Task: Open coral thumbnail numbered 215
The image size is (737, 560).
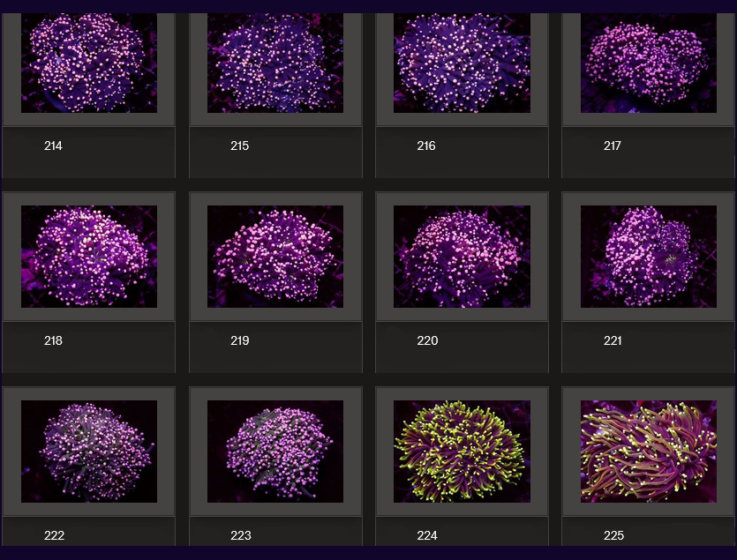Action: [275, 63]
